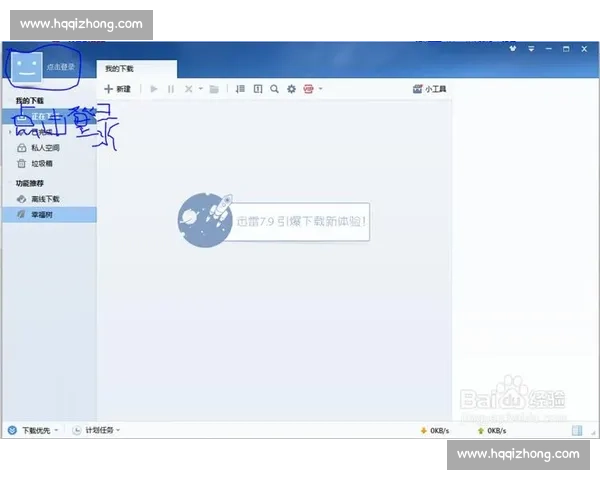The image size is (600, 480).
Task: Click the start download play icon
Action: 154,89
